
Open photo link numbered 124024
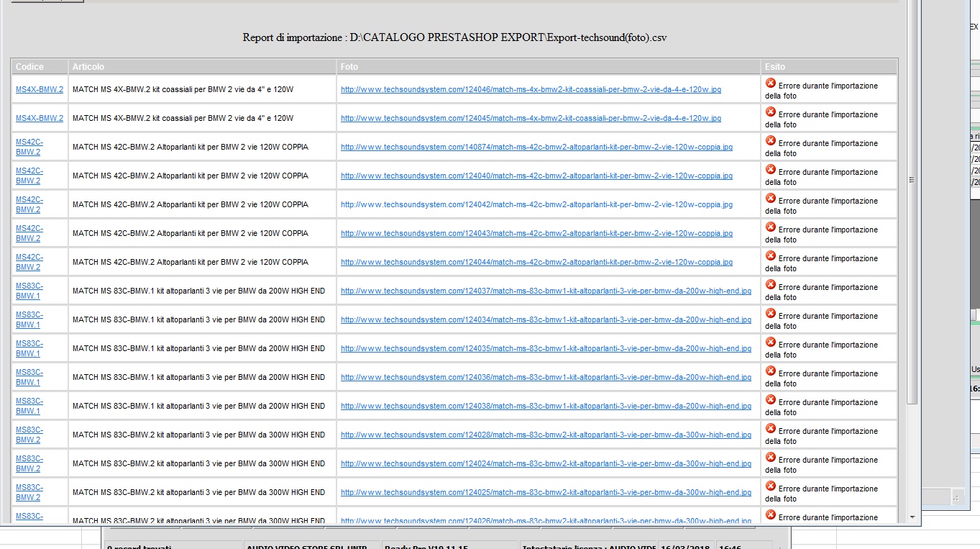tap(546, 464)
